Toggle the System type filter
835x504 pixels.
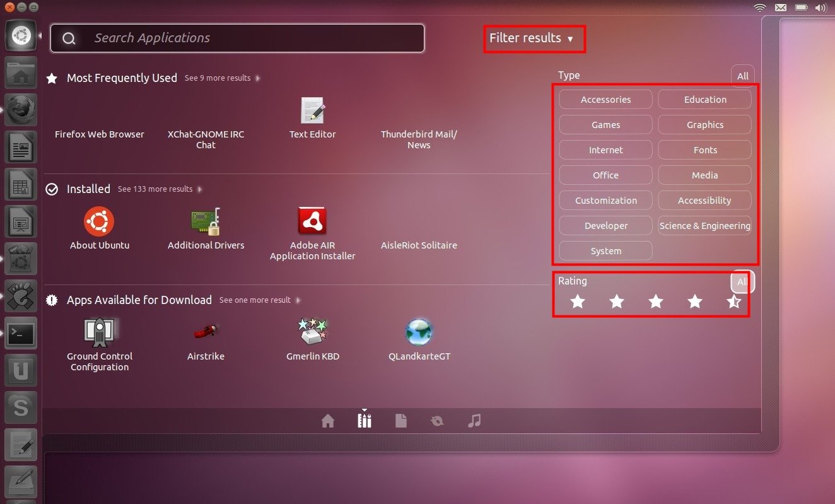(x=605, y=251)
